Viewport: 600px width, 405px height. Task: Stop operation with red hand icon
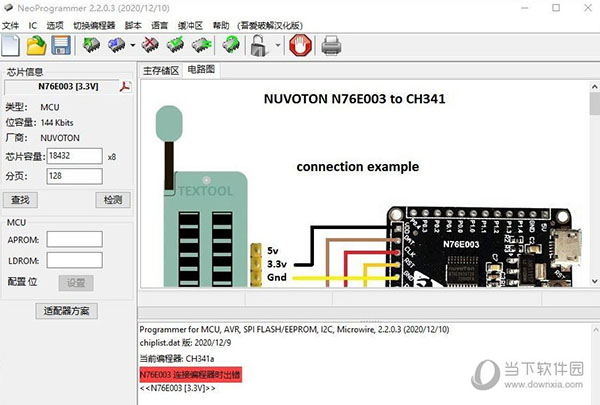pos(300,45)
